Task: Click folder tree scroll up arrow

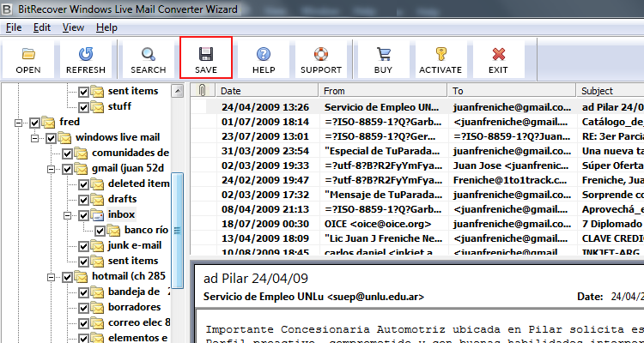Action: pos(178,91)
